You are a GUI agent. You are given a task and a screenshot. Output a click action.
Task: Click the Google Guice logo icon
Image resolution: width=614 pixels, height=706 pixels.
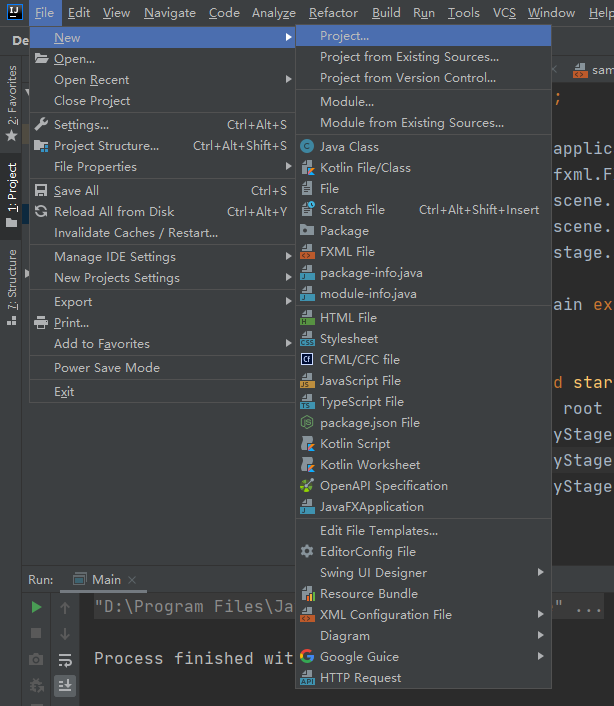307,656
